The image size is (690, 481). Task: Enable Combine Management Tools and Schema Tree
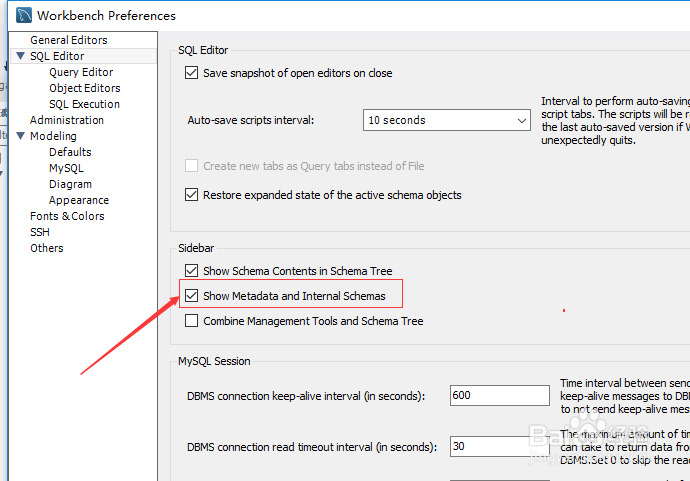191,320
